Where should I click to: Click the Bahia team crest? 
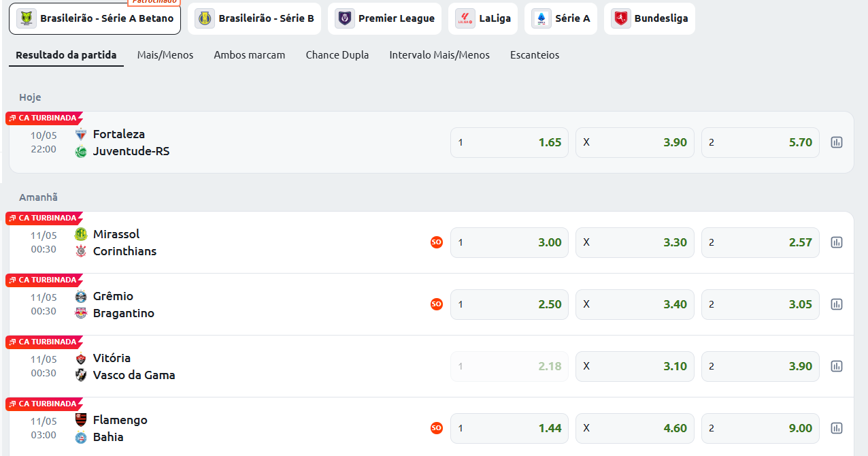click(81, 437)
